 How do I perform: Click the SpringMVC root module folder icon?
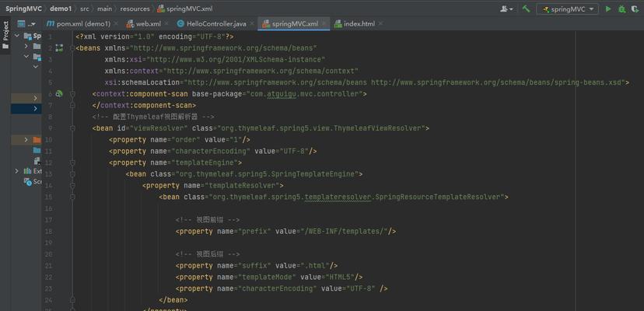click(28, 36)
